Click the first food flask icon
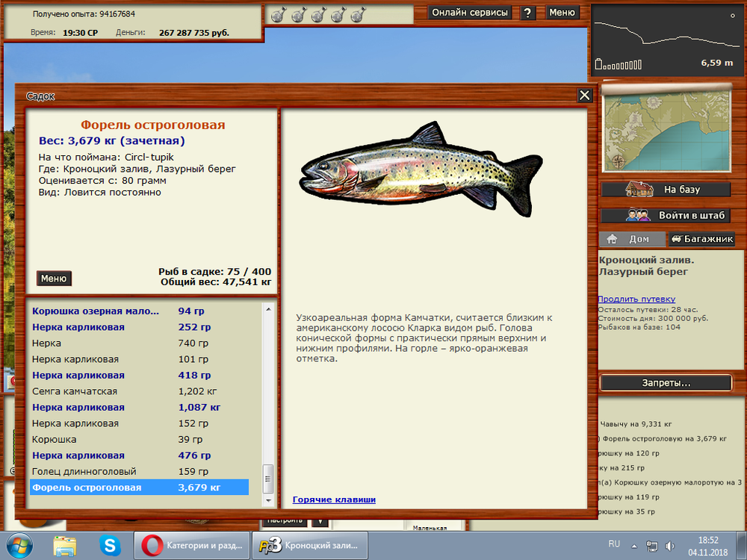 pyautogui.click(x=278, y=15)
